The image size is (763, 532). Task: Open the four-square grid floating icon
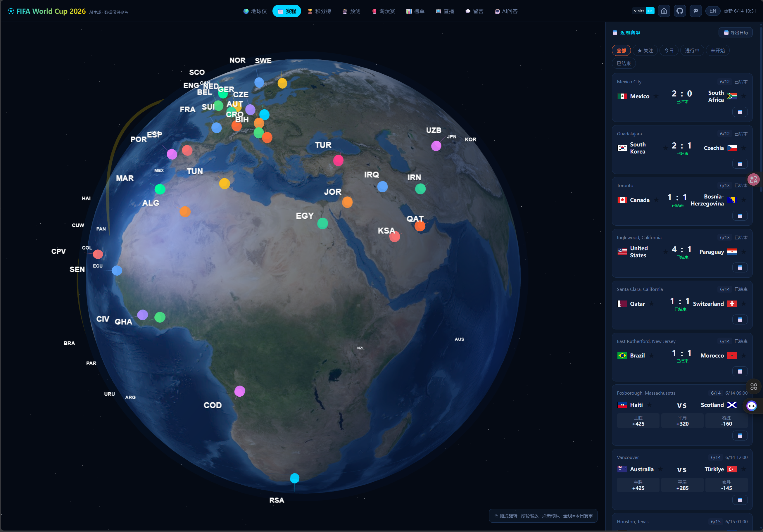coord(753,386)
